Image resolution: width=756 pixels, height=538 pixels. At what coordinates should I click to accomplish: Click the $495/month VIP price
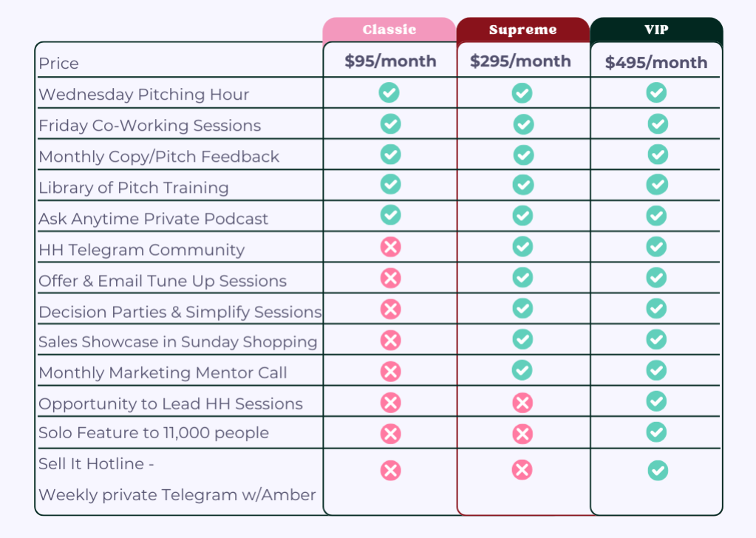[656, 63]
